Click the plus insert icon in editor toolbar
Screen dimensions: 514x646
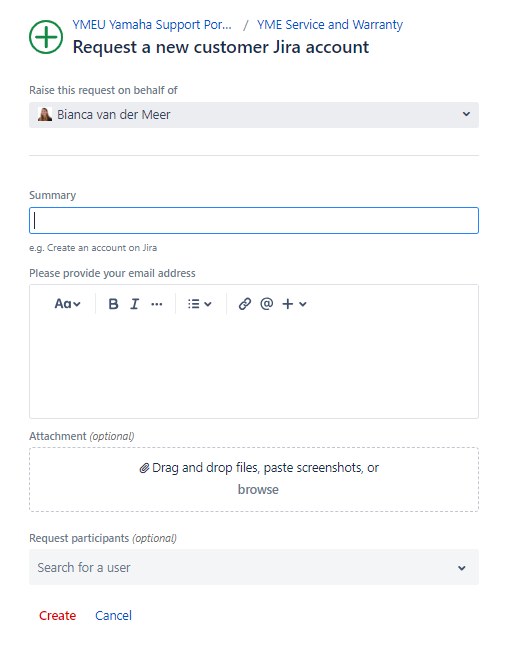287,304
